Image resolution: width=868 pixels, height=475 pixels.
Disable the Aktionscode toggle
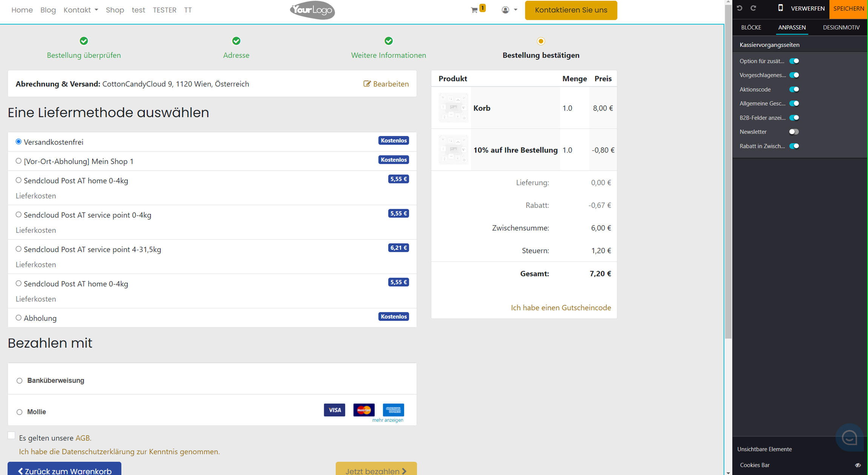(x=794, y=89)
